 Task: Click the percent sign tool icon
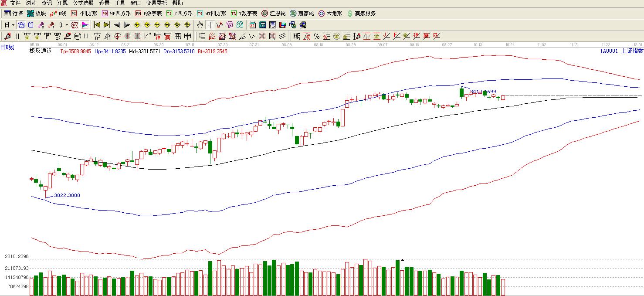coord(316,36)
